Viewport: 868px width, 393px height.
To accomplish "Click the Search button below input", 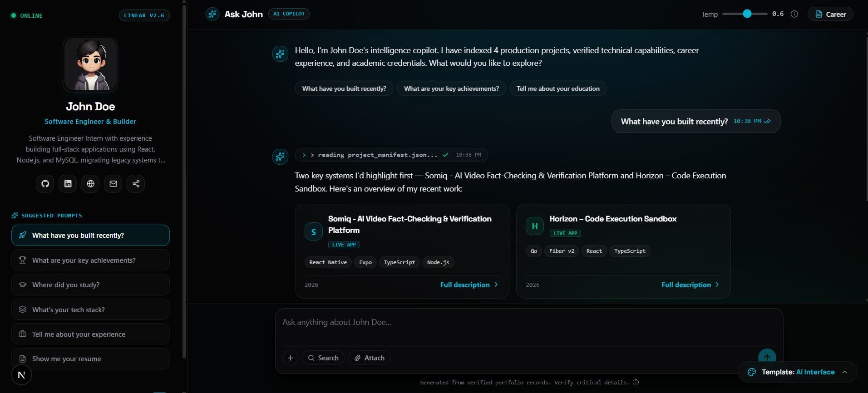I will (x=323, y=358).
